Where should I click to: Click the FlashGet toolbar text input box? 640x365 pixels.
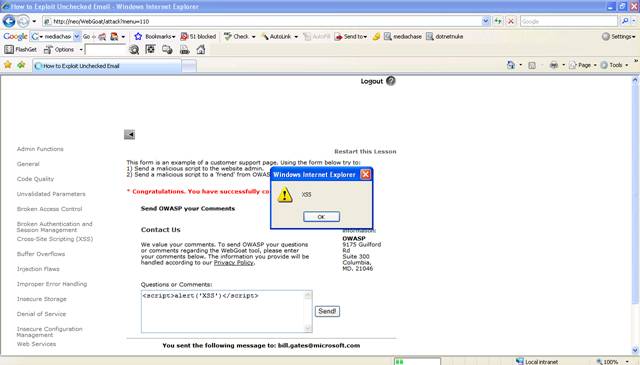point(105,49)
